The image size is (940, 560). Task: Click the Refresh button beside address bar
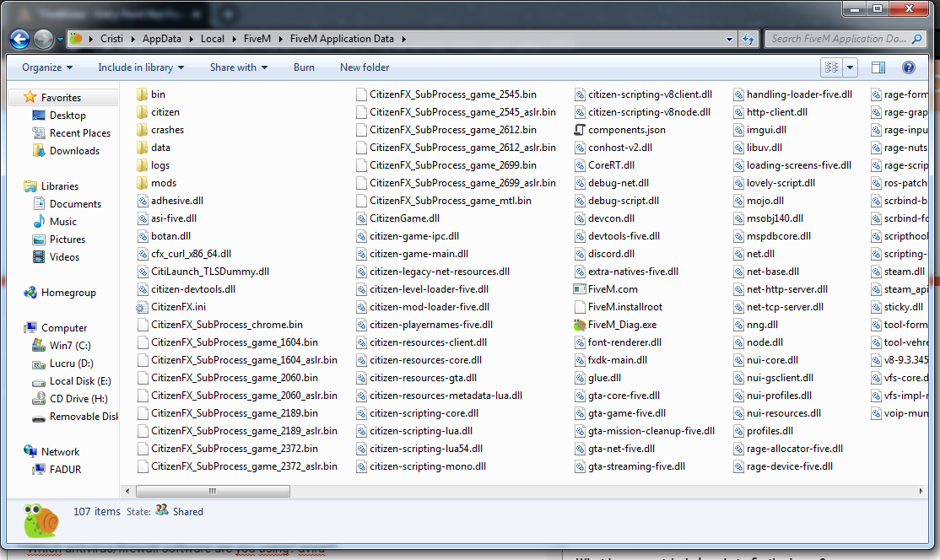coord(748,39)
